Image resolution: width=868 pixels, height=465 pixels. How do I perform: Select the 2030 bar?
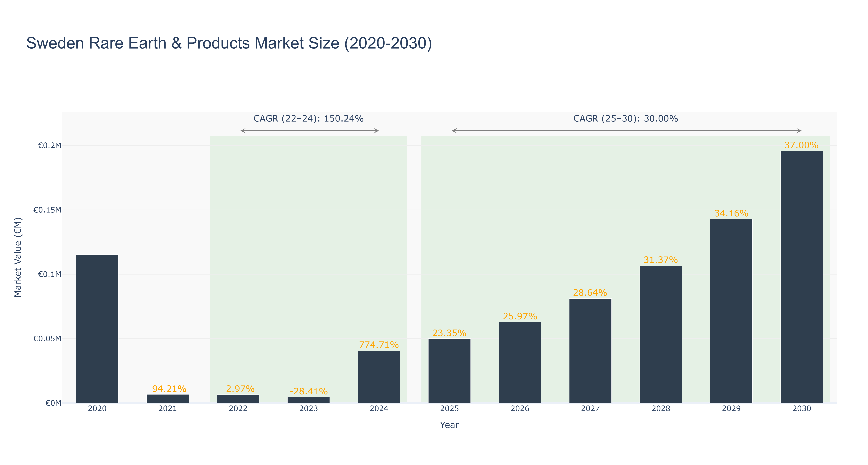coord(802,277)
